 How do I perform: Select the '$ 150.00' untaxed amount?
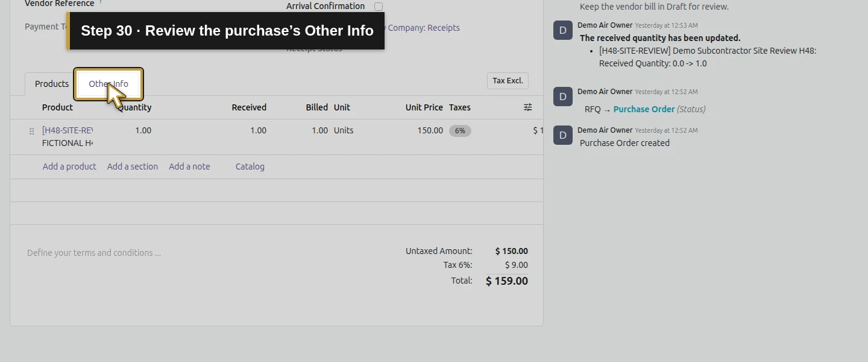[x=511, y=251]
